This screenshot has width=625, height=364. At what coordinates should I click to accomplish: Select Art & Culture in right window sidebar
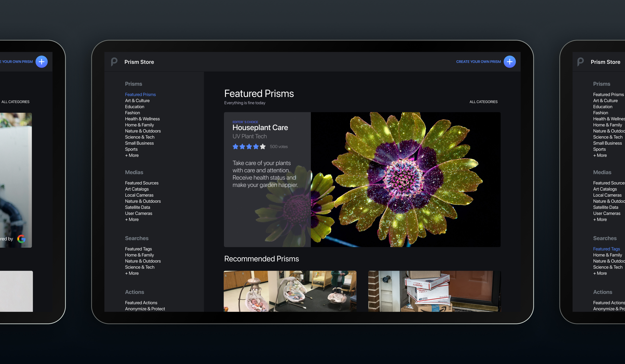(605, 101)
